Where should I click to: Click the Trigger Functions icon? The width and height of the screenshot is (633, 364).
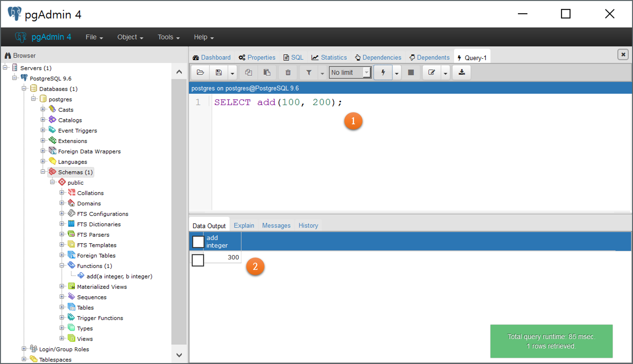72,317
